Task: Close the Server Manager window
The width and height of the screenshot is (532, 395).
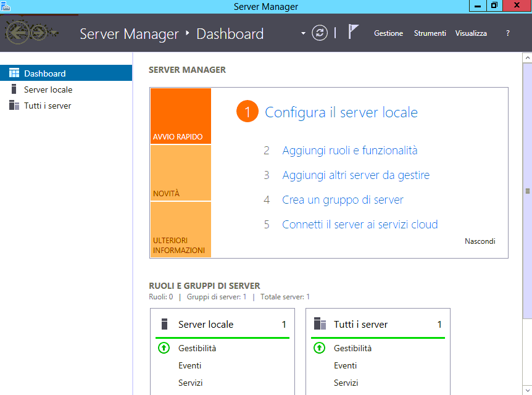Action: click(517, 6)
